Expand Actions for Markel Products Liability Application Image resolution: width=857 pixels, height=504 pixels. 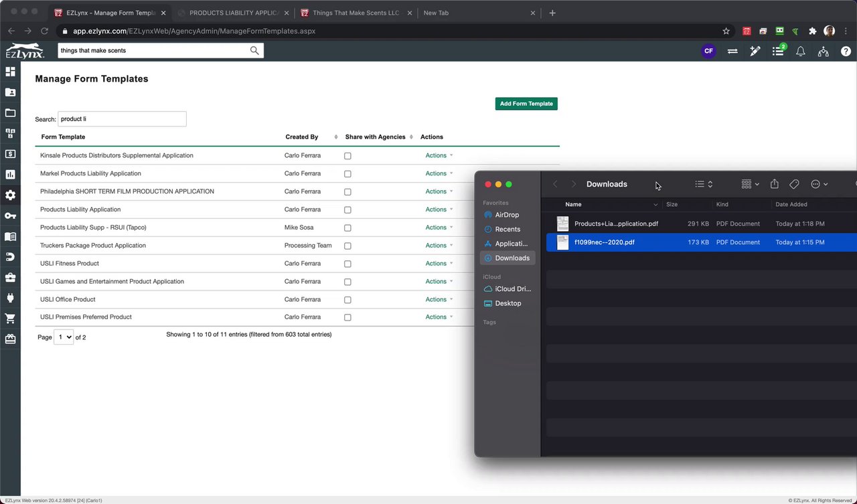439,173
